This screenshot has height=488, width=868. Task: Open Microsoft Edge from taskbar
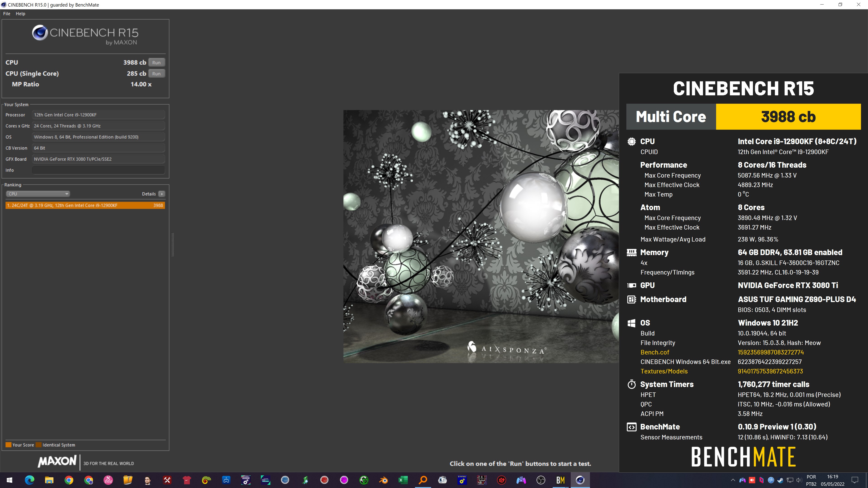[x=29, y=480]
